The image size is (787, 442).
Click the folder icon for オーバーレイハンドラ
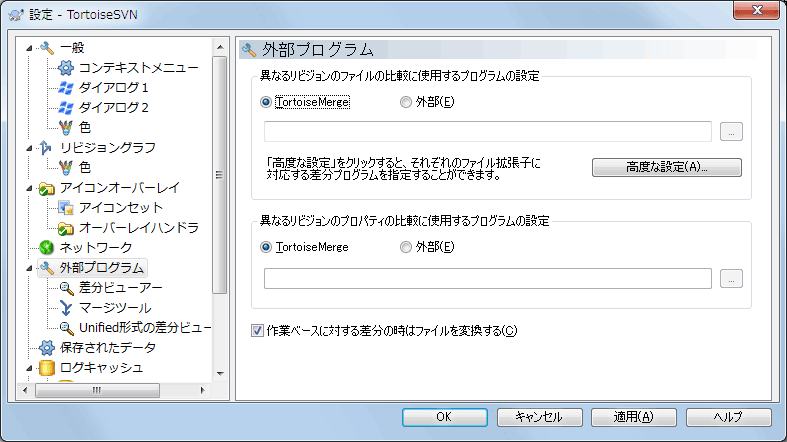coord(65,228)
